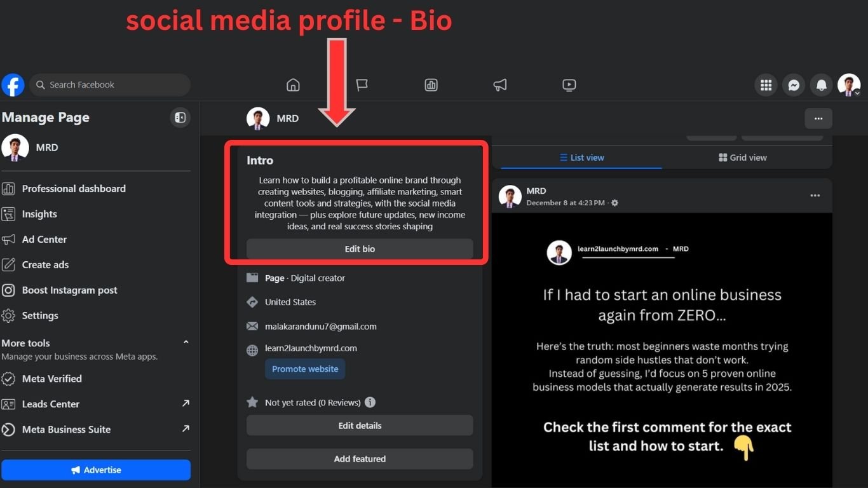
Task: Click the Boost Instagram post icon
Action: [8, 290]
